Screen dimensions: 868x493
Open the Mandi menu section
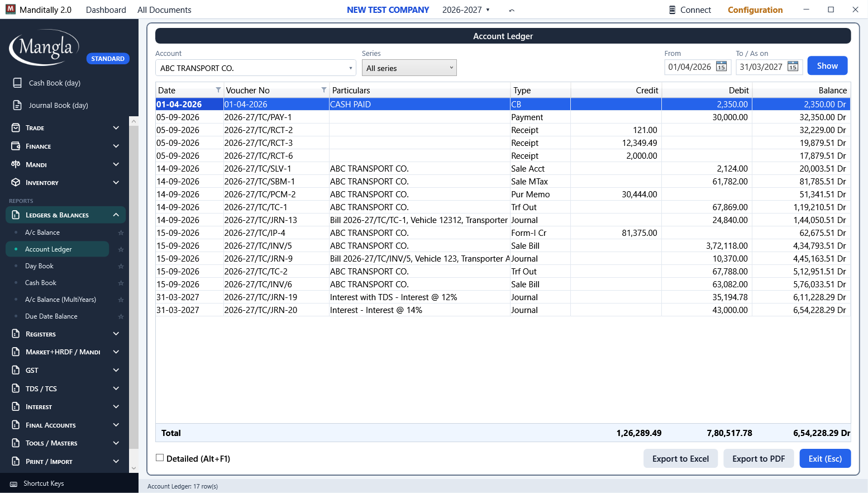[66, 164]
